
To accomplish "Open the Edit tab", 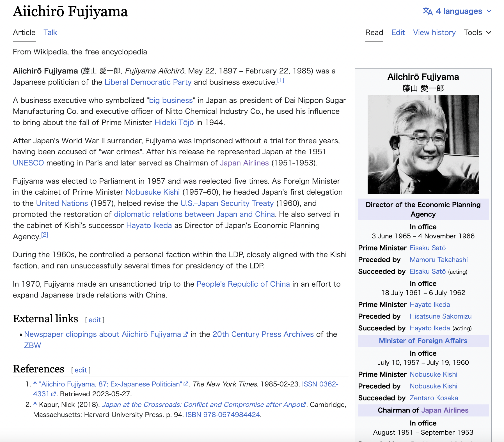I will (x=398, y=33).
